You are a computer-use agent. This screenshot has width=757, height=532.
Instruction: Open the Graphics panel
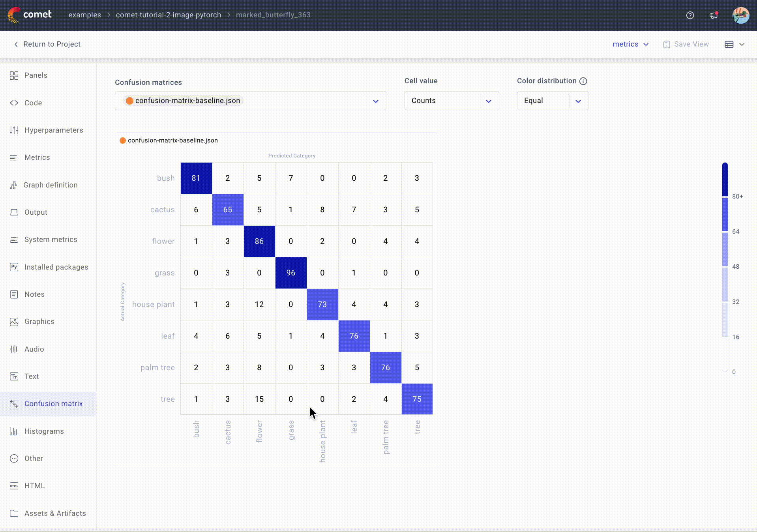[x=39, y=321]
